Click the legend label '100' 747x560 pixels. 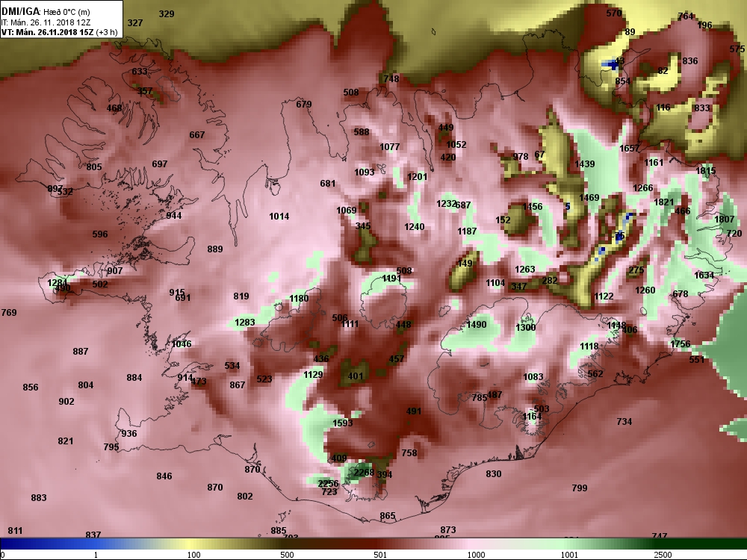tap(193, 555)
